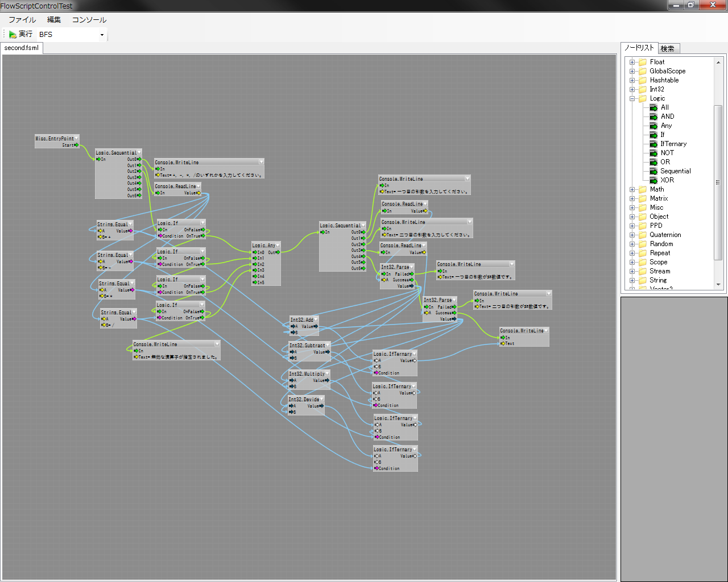Open the ファイル menu
The width and height of the screenshot is (728, 582).
pos(22,20)
